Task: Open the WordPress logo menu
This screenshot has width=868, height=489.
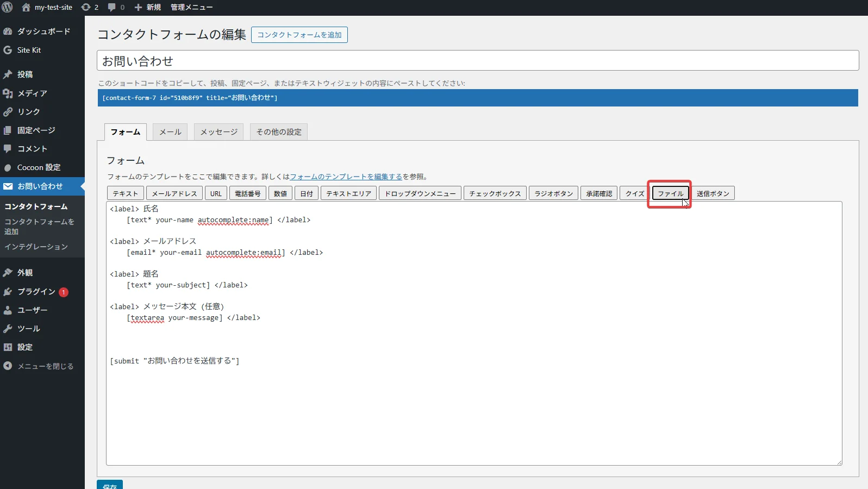Action: click(8, 8)
